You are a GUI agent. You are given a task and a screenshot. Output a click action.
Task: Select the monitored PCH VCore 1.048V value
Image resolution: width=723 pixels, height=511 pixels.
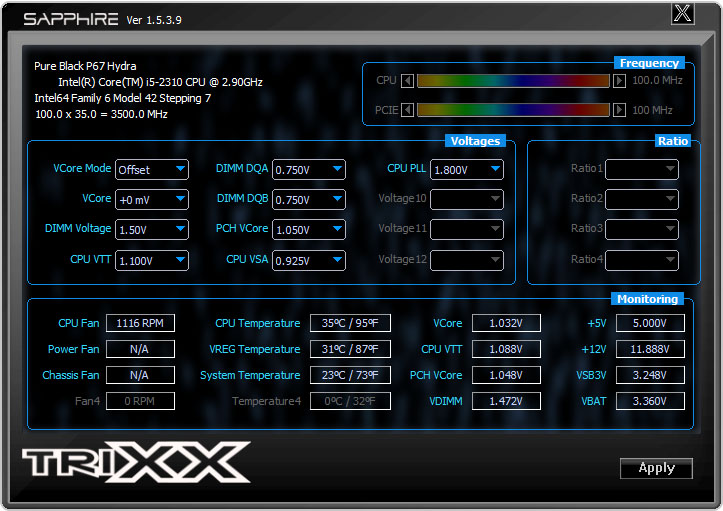tap(506, 375)
